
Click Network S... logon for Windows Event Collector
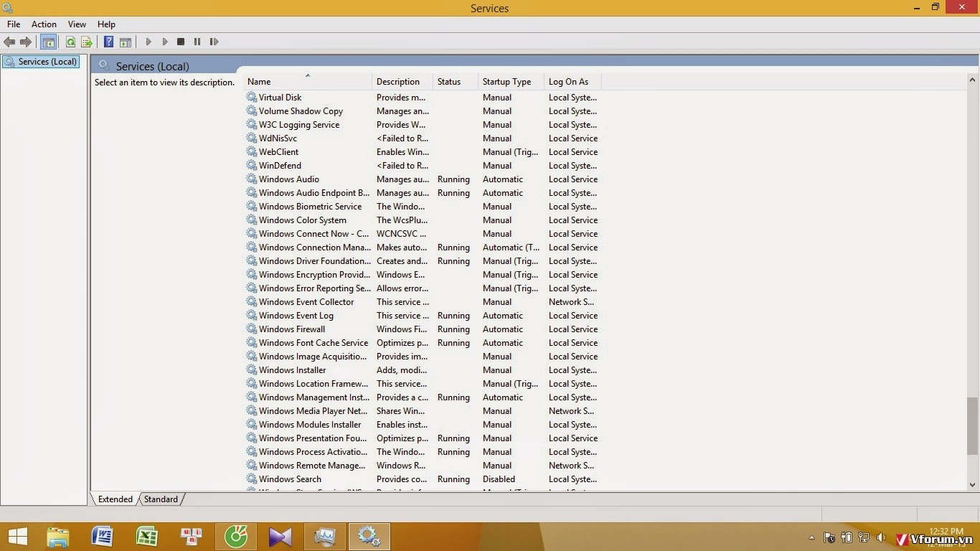pos(571,301)
